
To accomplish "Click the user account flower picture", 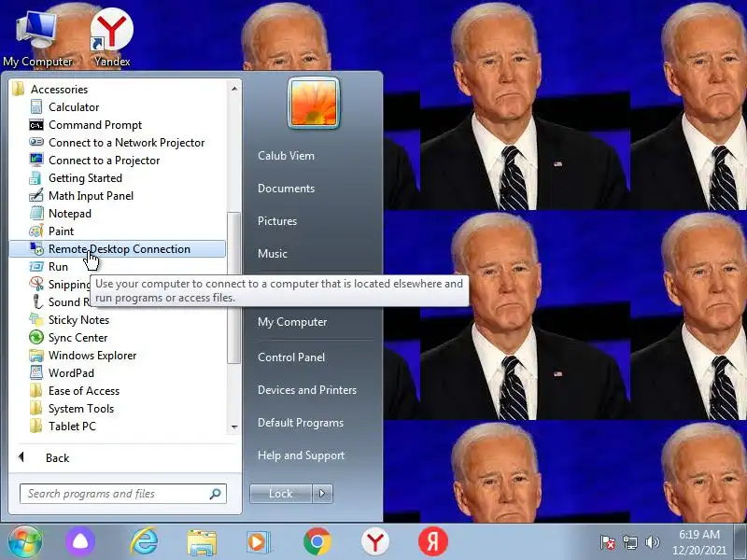I will coord(314,104).
